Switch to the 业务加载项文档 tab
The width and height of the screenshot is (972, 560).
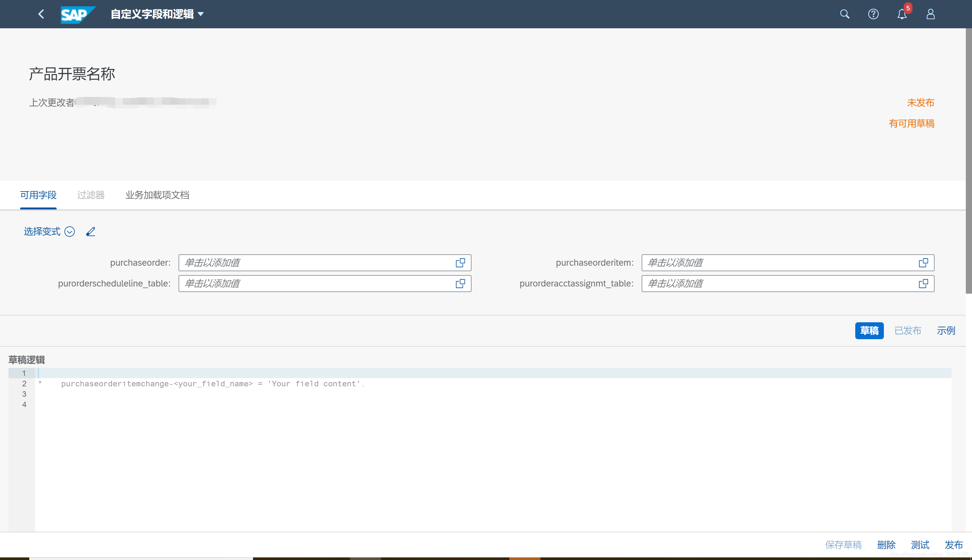pos(157,195)
